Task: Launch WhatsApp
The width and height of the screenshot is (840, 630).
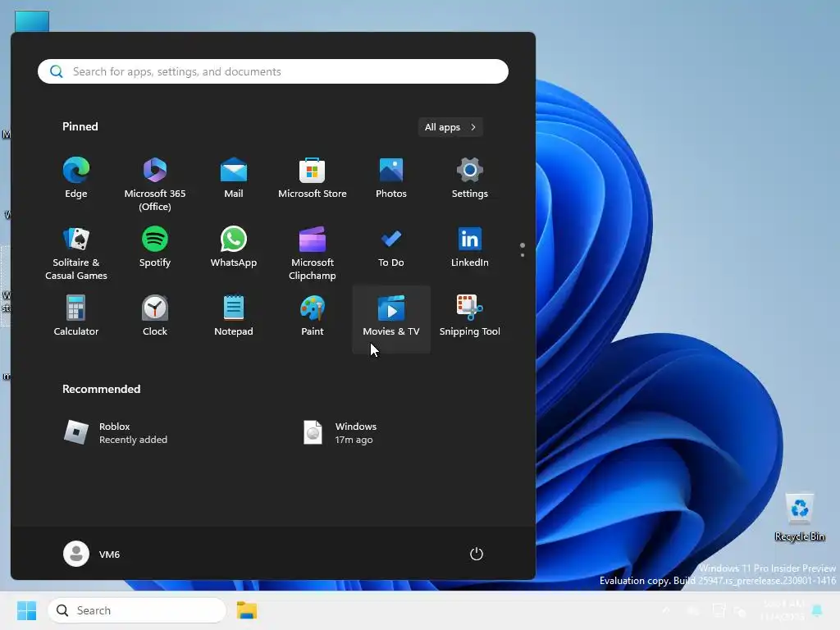Action: tap(234, 248)
